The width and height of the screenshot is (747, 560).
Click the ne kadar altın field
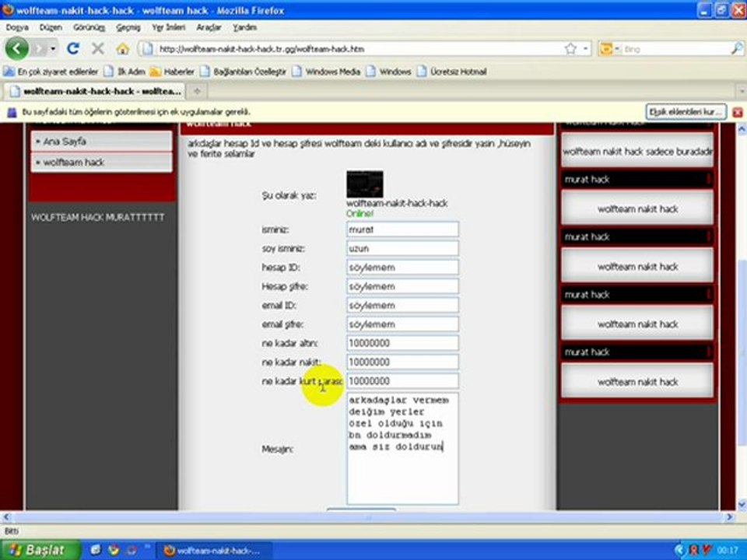[x=402, y=343]
